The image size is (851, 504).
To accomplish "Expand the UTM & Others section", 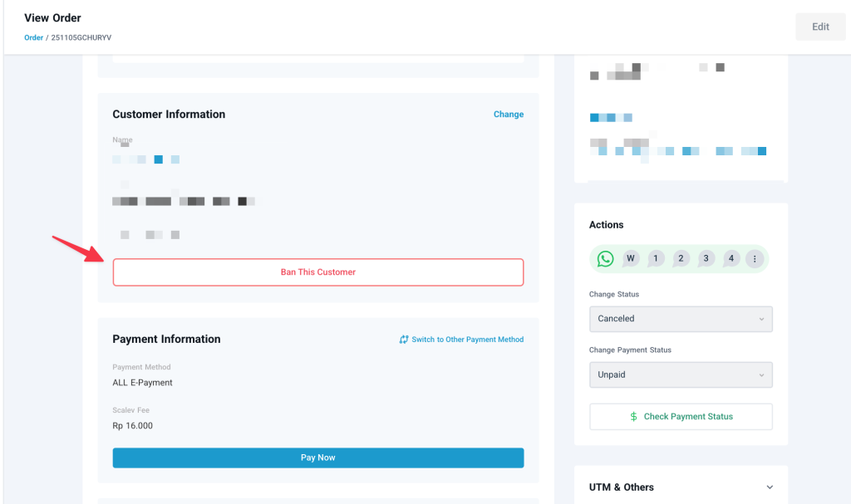I will 769,487.
